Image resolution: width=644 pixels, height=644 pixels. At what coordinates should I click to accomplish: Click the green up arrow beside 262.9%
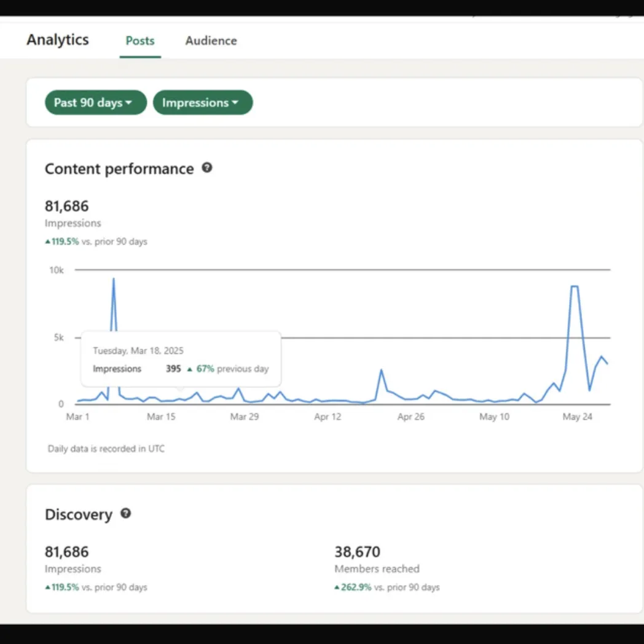click(337, 587)
